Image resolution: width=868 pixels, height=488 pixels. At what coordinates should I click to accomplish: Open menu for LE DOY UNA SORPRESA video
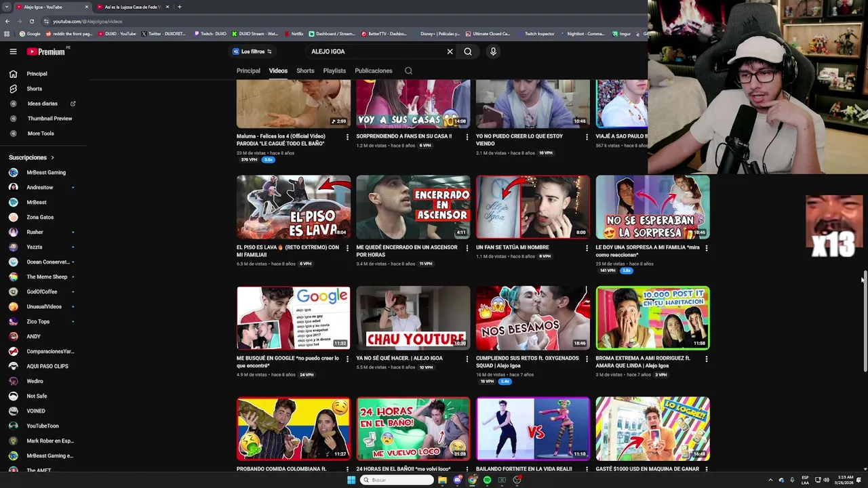(706, 248)
